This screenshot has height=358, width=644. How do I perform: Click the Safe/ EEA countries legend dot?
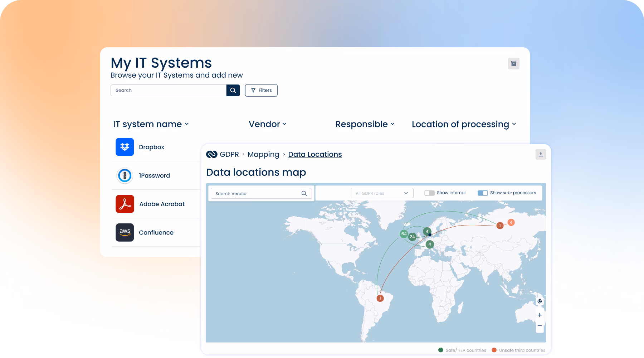click(441, 350)
